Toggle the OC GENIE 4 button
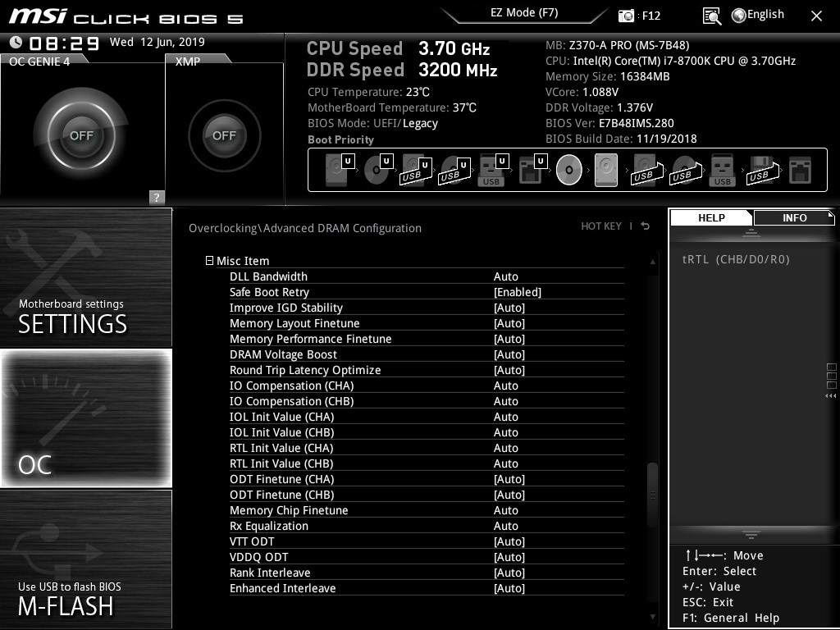The height and width of the screenshot is (630, 840). 80,135
